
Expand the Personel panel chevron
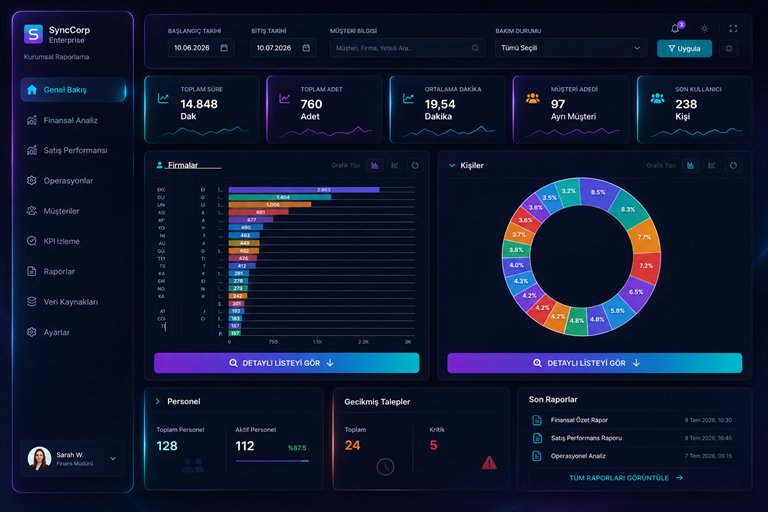tap(158, 401)
